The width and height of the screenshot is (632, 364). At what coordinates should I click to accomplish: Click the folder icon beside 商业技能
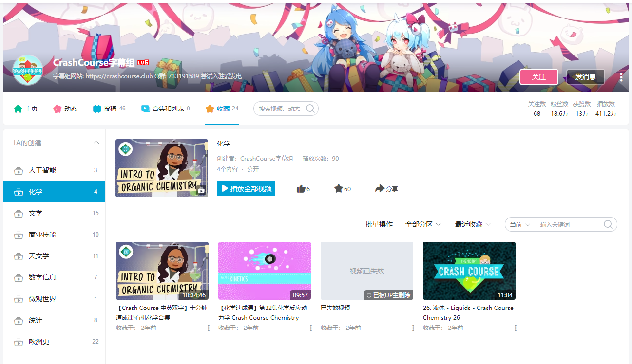pos(18,235)
